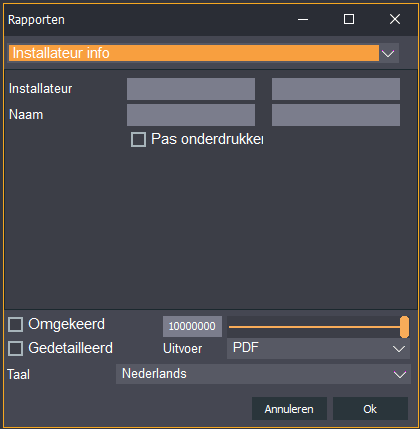Screen dimensions: 420x429
Task: Click the second Installateur text field
Action: (336, 89)
